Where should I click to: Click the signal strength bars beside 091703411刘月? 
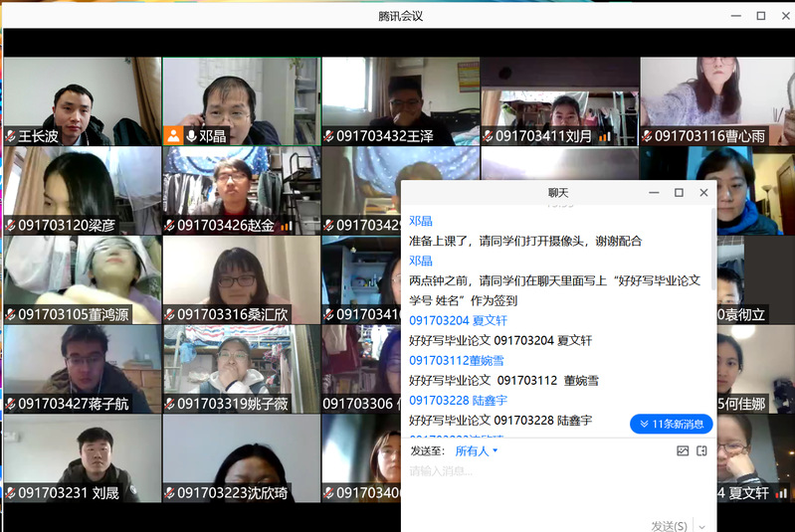[604, 136]
